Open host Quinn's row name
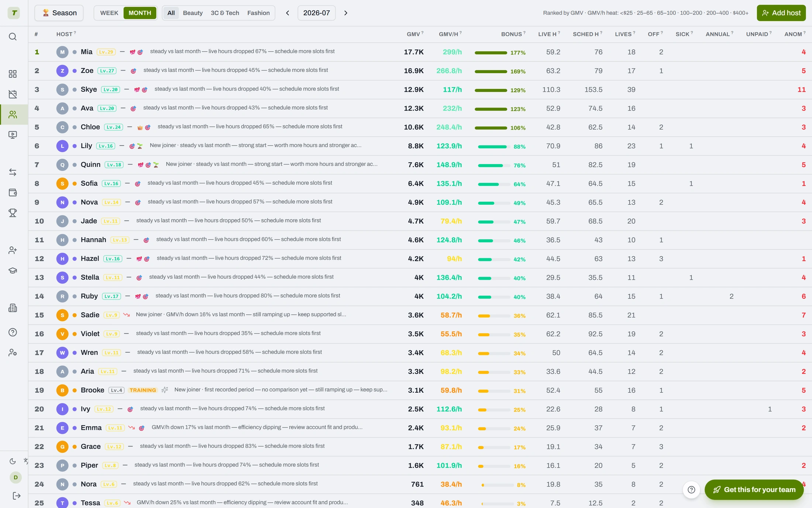This screenshot has width=812, height=508. pyautogui.click(x=90, y=164)
